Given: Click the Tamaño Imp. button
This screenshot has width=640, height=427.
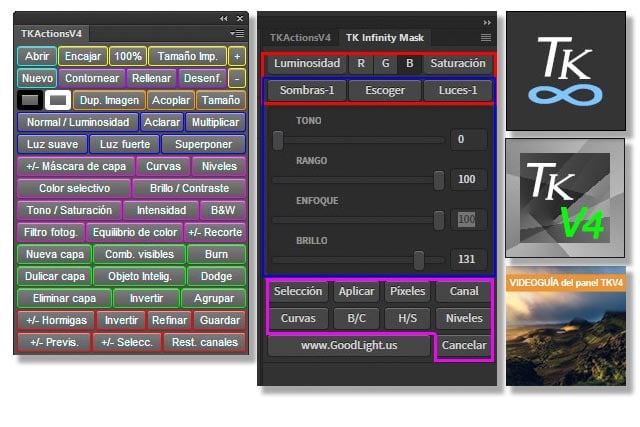Looking at the screenshot, I should (x=188, y=56).
